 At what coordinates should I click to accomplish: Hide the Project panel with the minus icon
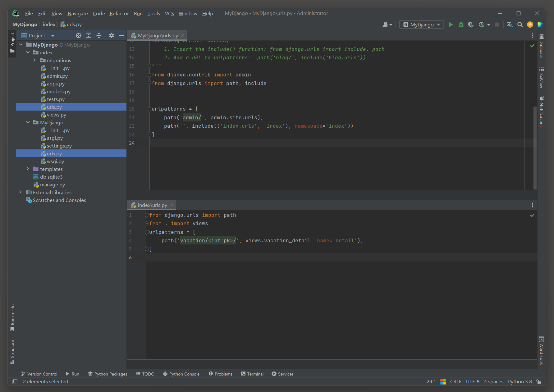[x=121, y=35]
